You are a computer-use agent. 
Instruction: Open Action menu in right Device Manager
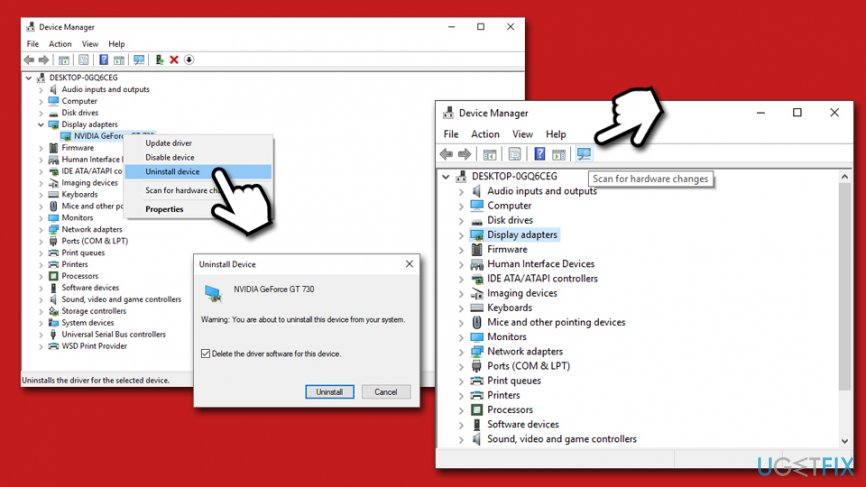click(485, 134)
